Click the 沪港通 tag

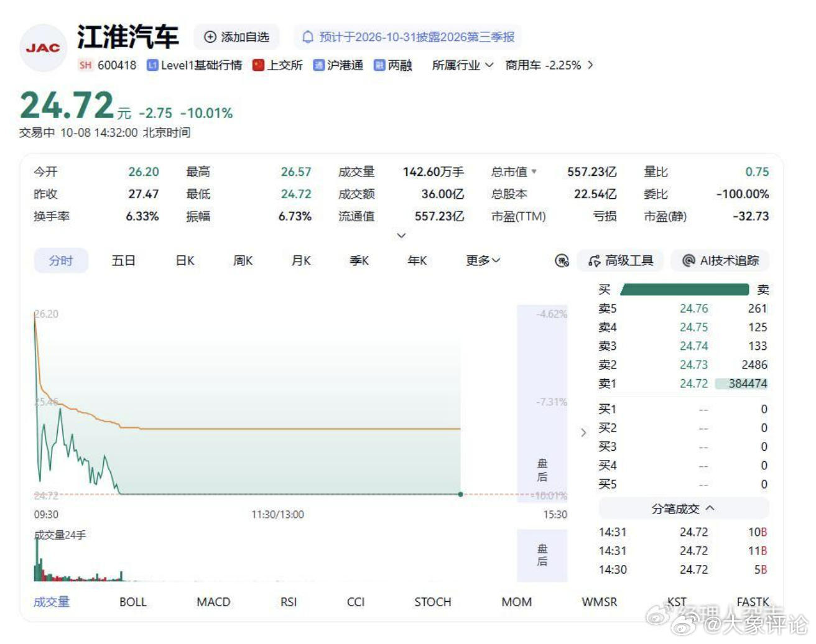(338, 65)
